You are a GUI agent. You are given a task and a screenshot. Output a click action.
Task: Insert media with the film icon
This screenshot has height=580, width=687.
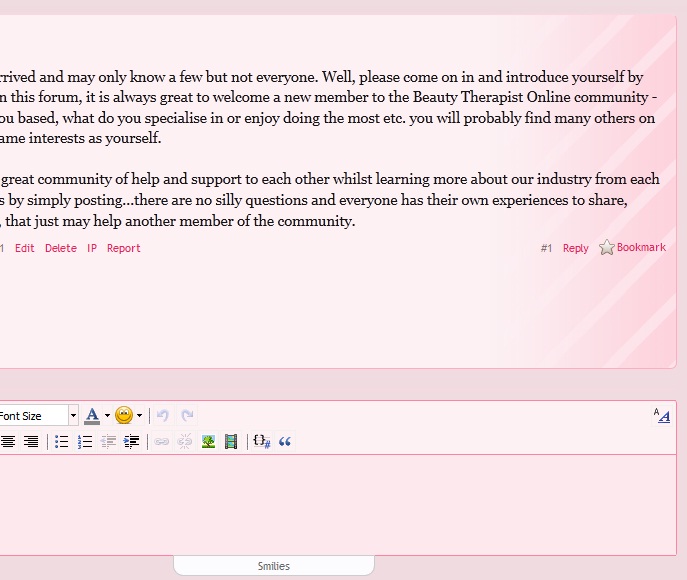pyautogui.click(x=231, y=442)
